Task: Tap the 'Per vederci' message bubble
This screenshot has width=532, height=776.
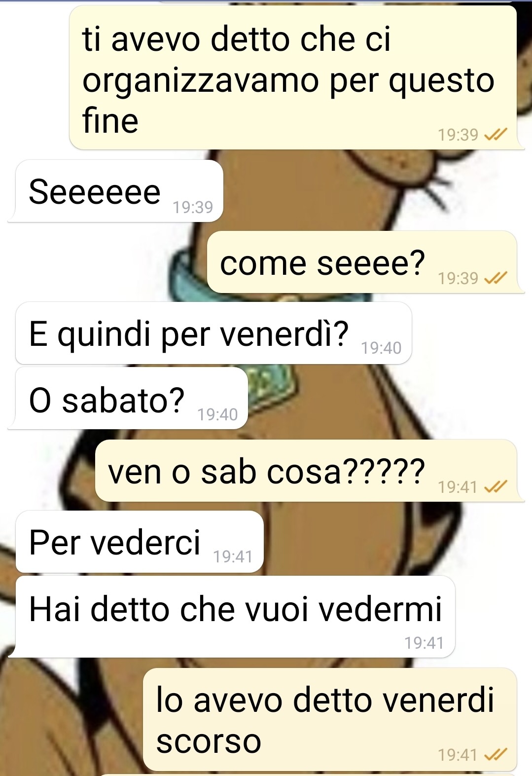Action: (140, 542)
